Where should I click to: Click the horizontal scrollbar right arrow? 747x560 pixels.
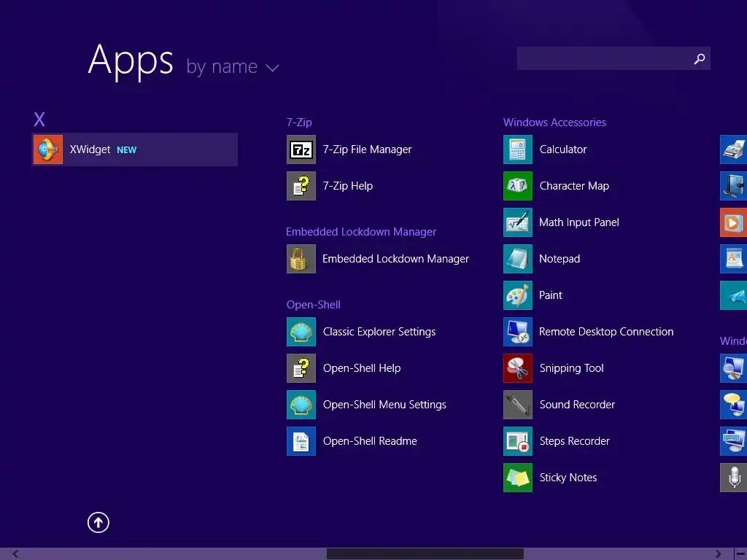tap(718, 554)
